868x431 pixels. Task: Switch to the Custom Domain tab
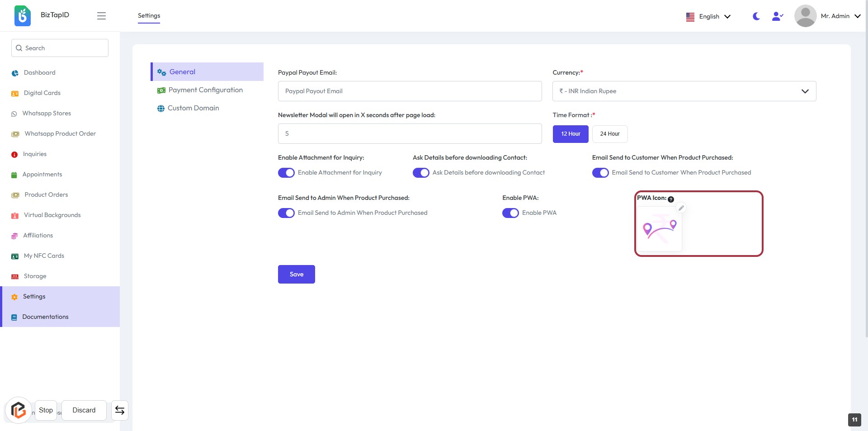coord(193,108)
